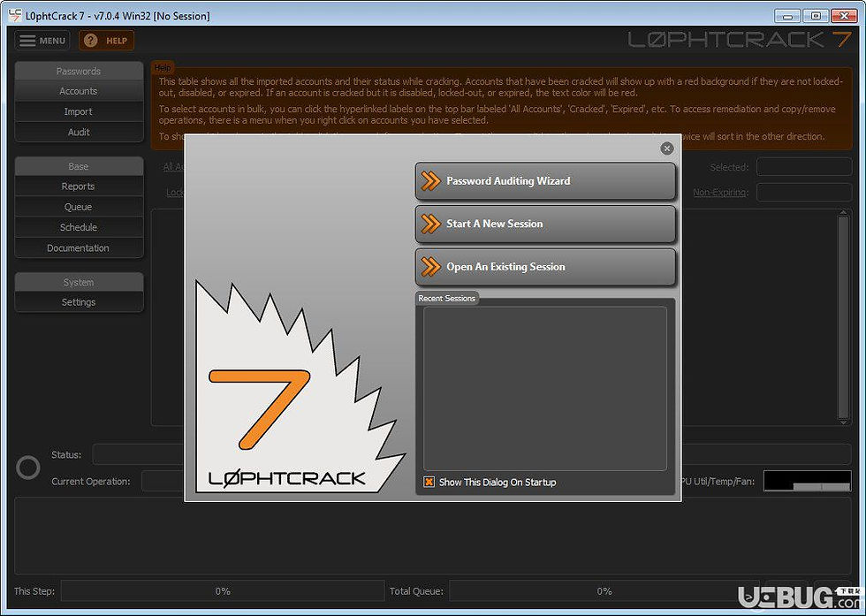Select Accounts in the Passwords sidebar
The width and height of the screenshot is (866, 616).
[x=79, y=91]
